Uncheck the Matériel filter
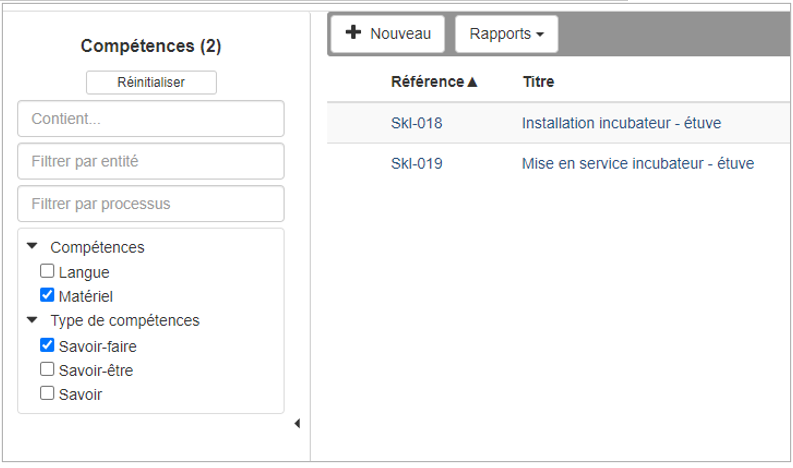The width and height of the screenshot is (793, 468). [x=47, y=296]
